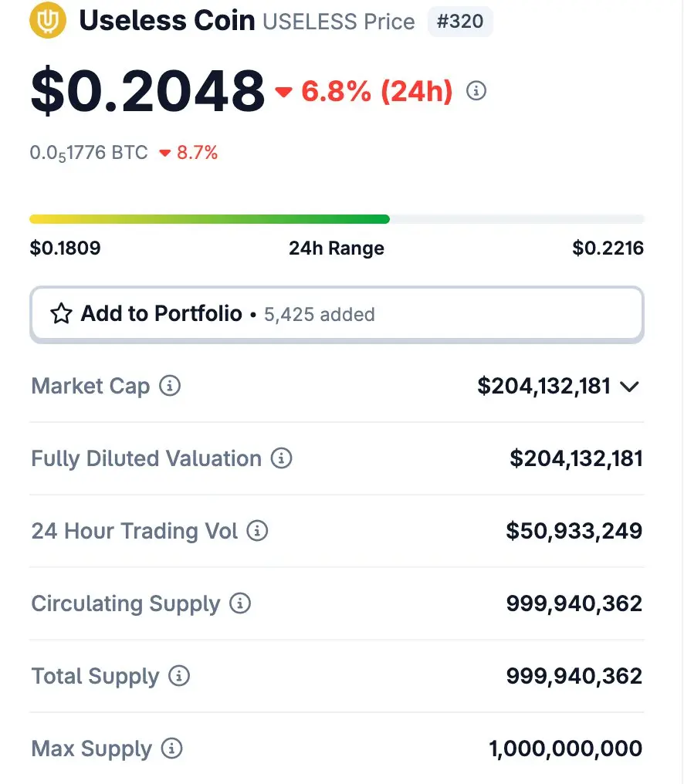Click the Market Cap value $204,132,181
Viewport: 684px width, 784px height.
[544, 386]
